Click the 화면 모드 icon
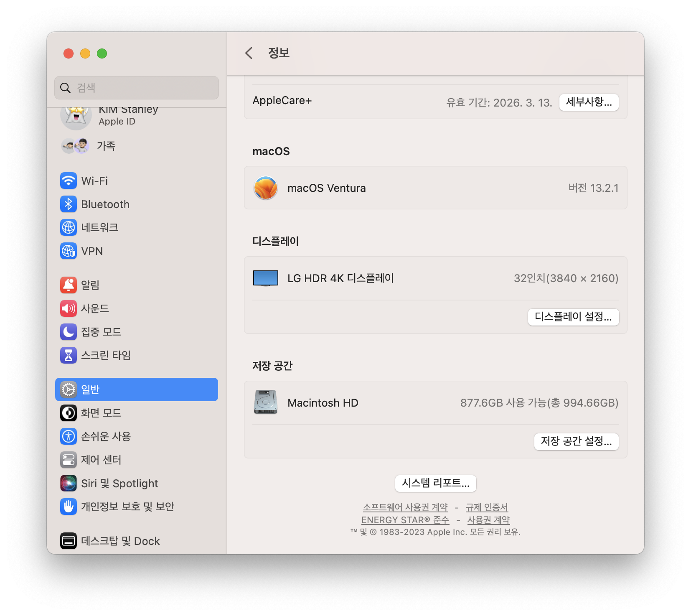 click(69, 413)
